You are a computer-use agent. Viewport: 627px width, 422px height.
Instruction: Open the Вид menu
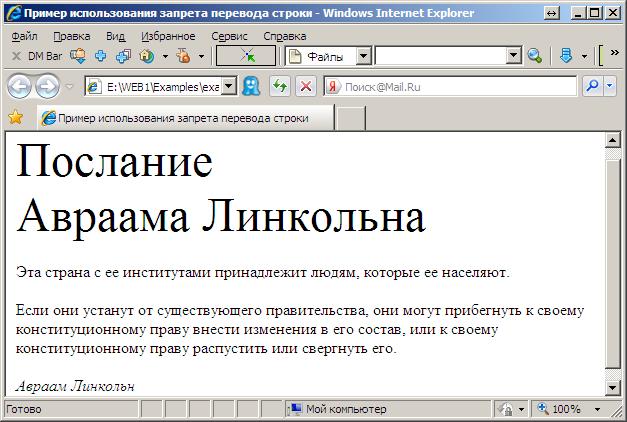116,36
